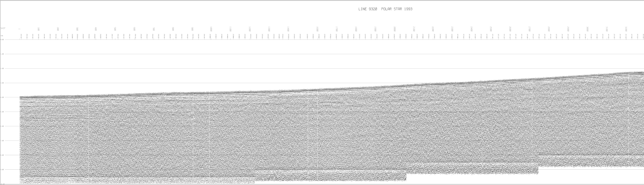Click the 7.00 time axis value
644x185 pixels.
click(x=2, y=141)
